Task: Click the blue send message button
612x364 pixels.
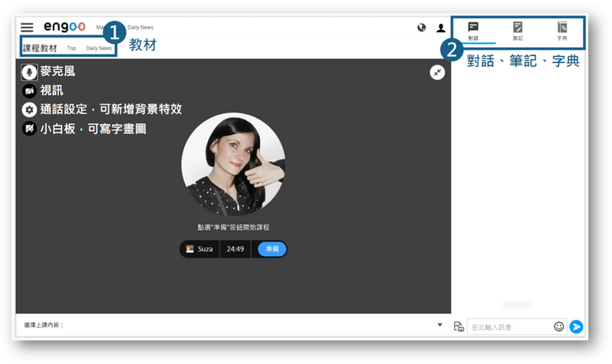Action: pos(577,326)
